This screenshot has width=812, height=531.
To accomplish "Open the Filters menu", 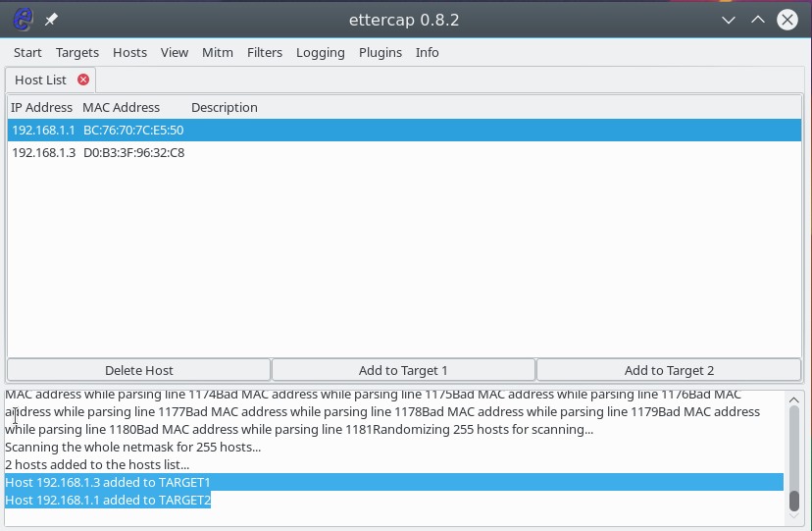I will [265, 52].
